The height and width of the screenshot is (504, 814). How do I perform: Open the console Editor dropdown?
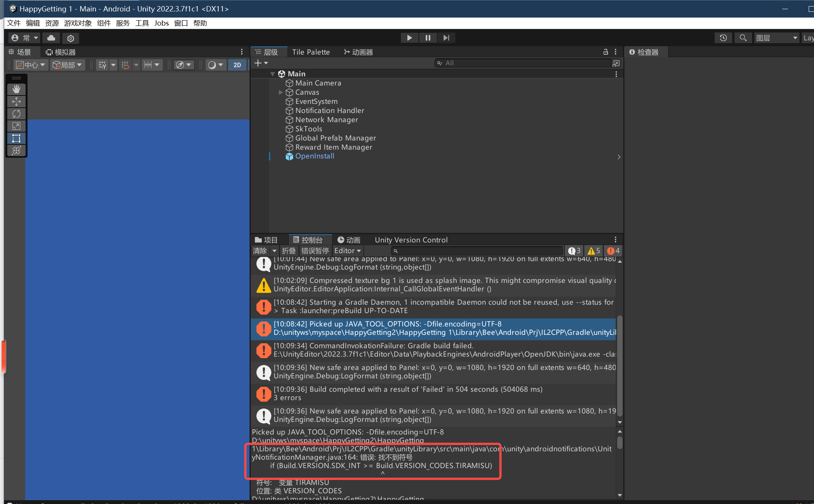pos(347,251)
